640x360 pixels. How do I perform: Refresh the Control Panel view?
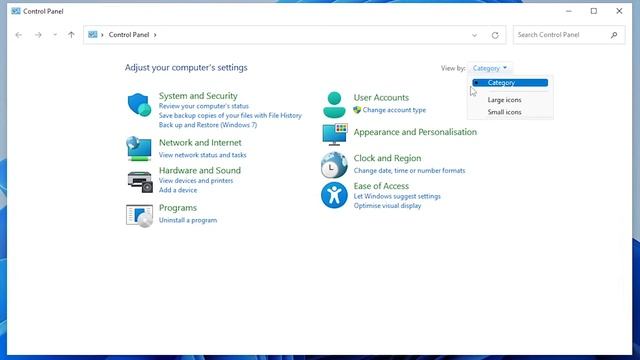495,35
